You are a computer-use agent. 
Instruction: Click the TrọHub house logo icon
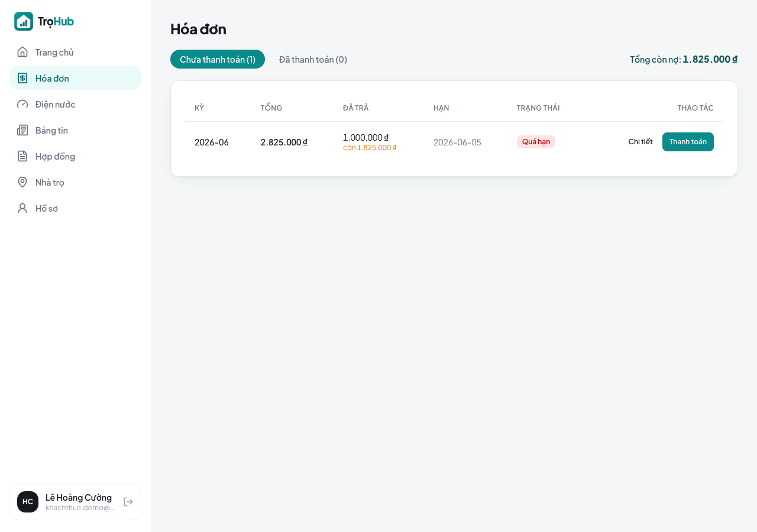(24, 21)
